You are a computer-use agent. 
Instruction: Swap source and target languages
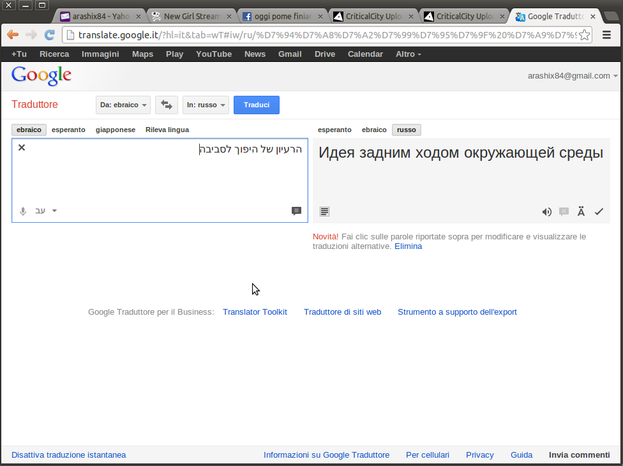coord(166,105)
